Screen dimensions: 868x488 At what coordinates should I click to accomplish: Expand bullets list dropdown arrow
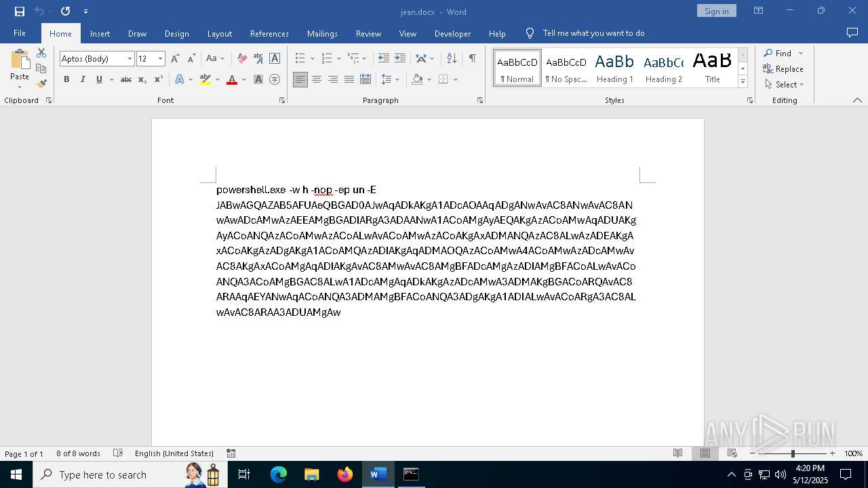coord(313,59)
